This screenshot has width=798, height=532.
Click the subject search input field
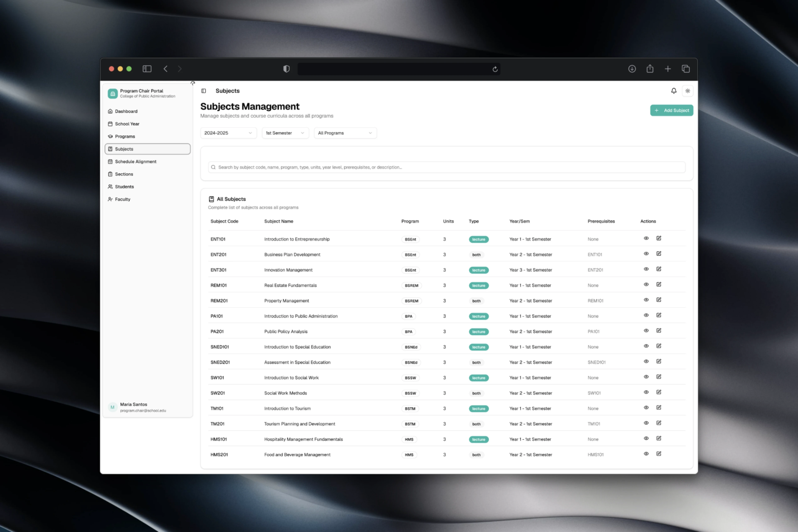(x=447, y=167)
